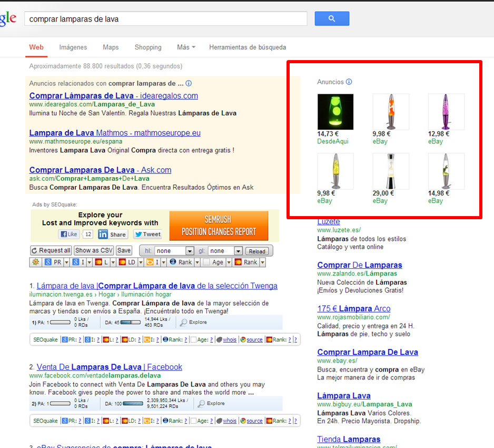Click the Show as CSV button
Screen dimensions: 494x448
(93, 250)
